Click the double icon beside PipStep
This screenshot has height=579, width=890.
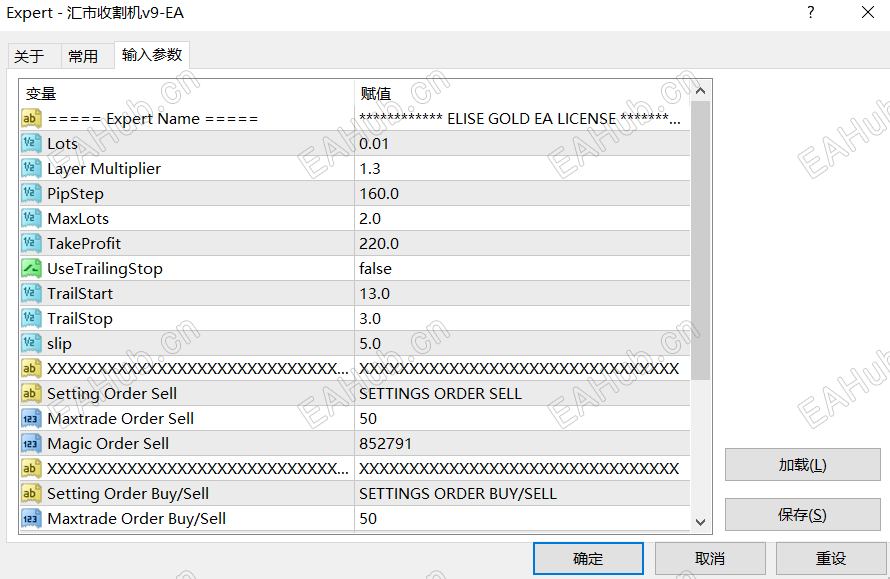(x=30, y=193)
